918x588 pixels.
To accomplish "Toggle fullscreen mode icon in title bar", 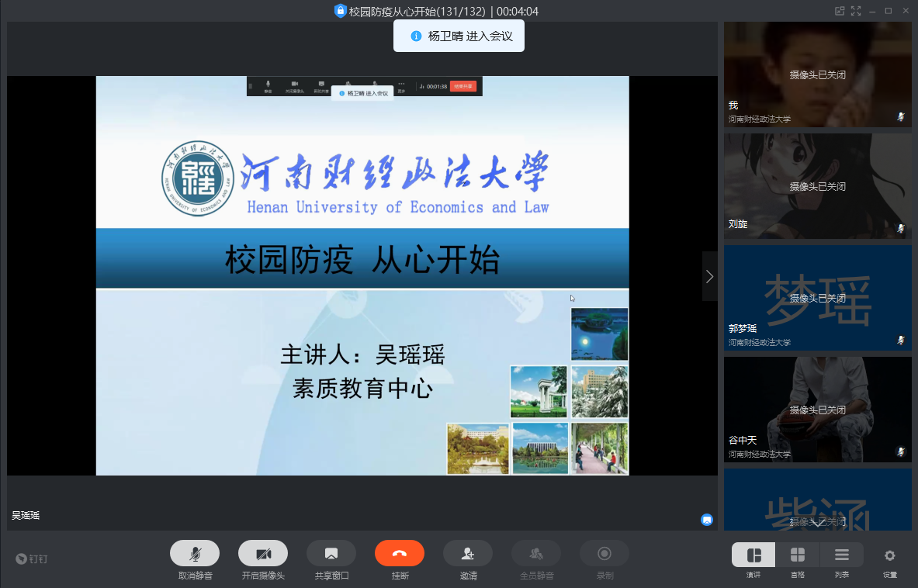I will [x=856, y=11].
